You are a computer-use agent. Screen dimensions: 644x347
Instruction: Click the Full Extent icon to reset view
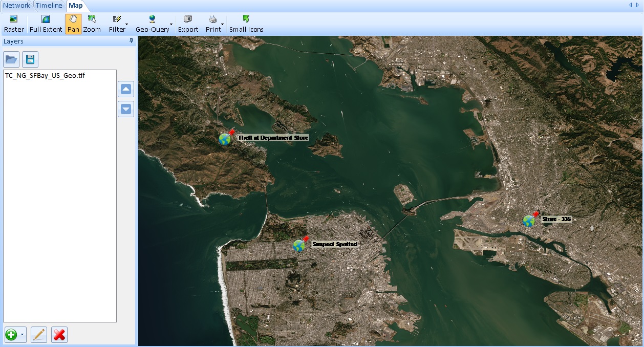tap(45, 21)
